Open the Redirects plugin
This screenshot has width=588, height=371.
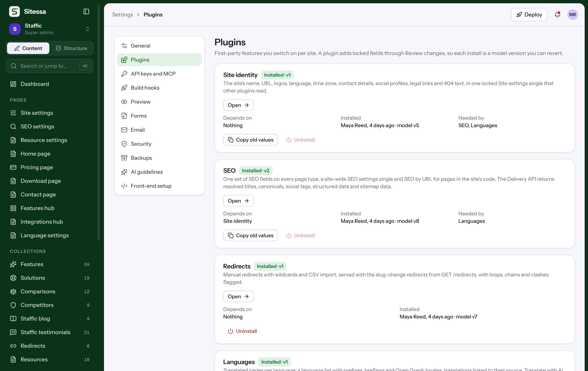click(x=238, y=297)
